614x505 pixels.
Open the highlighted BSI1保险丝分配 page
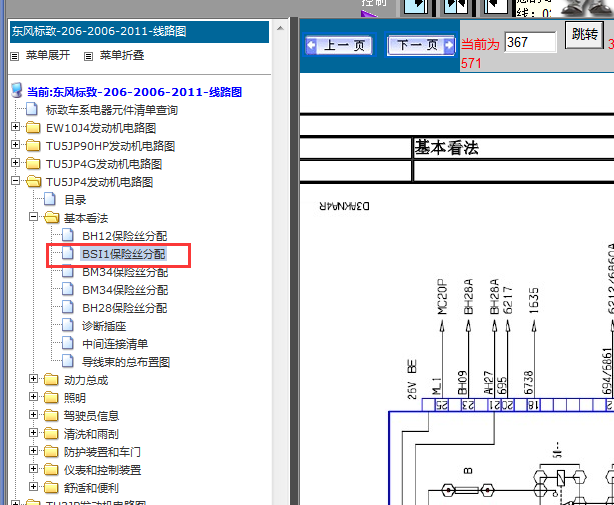[124, 254]
